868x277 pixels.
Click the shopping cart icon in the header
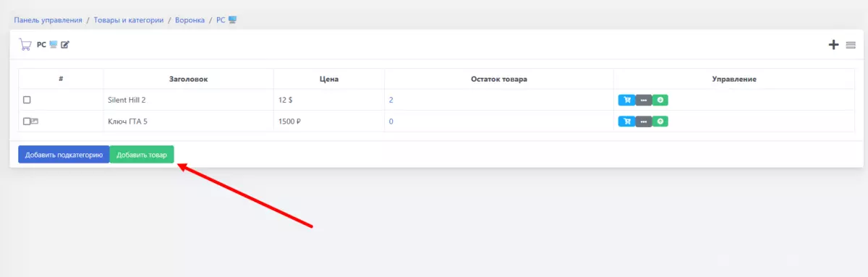click(x=25, y=45)
